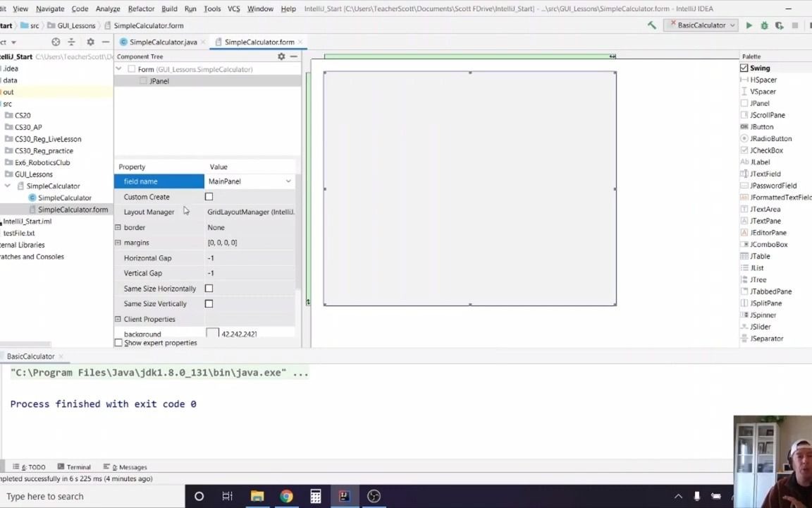Screen dimensions: 812x508
Task: Open the VCS menu
Action: [x=233, y=8]
